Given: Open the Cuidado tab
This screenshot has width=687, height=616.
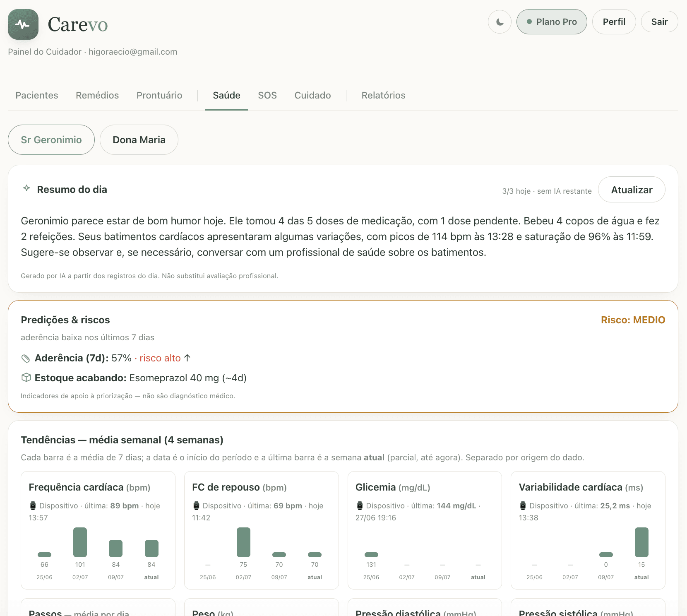Looking at the screenshot, I should [312, 95].
